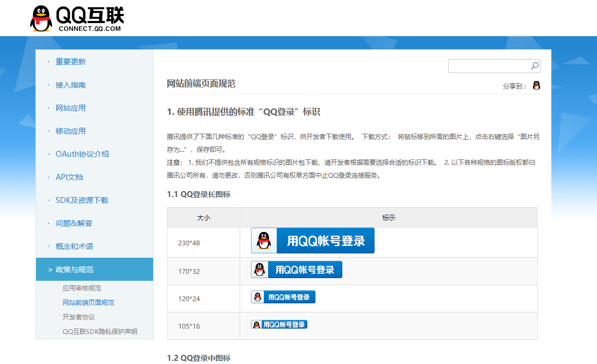The height and width of the screenshot is (364, 597).
Task: Click the 170*32 QQ login button image
Action: pyautogui.click(x=296, y=270)
